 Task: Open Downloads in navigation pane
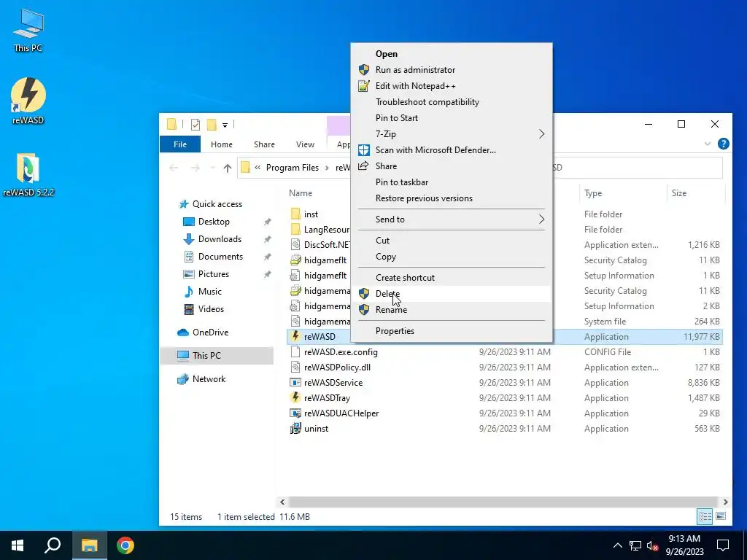(220, 239)
